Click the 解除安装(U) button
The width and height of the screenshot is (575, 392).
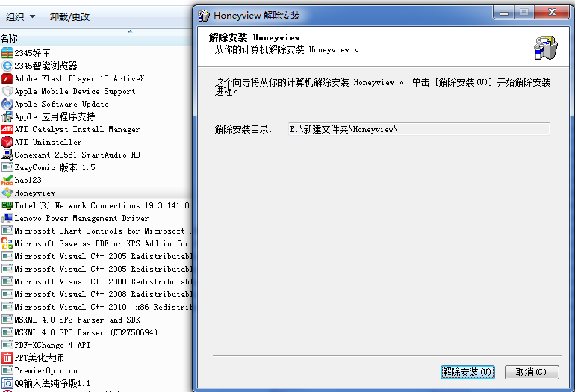click(x=467, y=372)
